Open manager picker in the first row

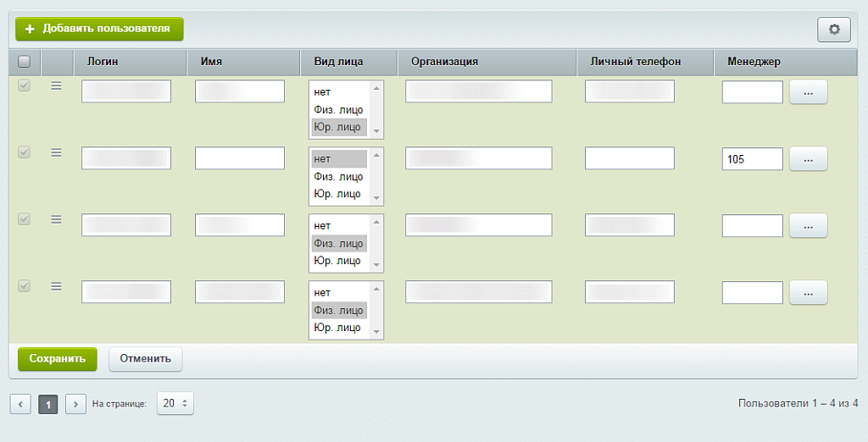pos(808,92)
